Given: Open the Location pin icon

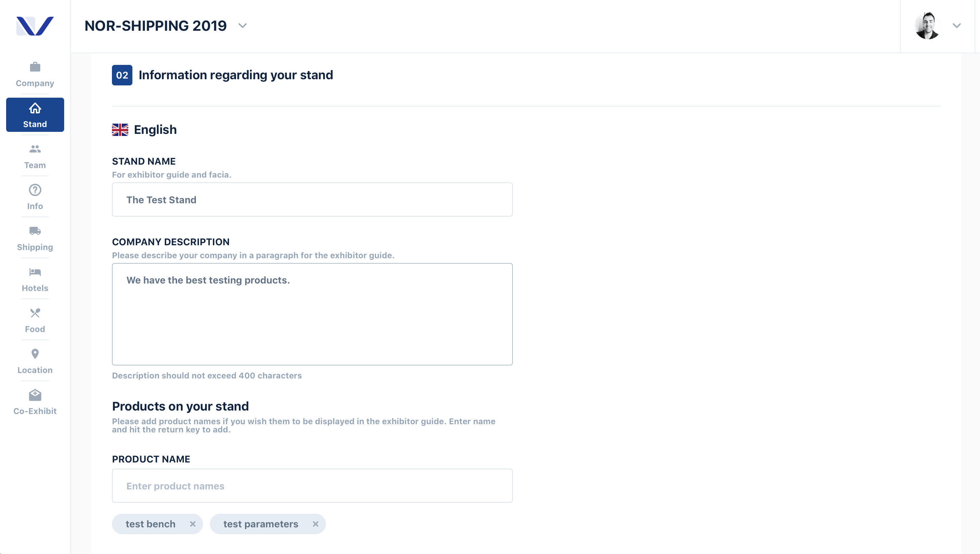Looking at the screenshot, I should [x=35, y=354].
